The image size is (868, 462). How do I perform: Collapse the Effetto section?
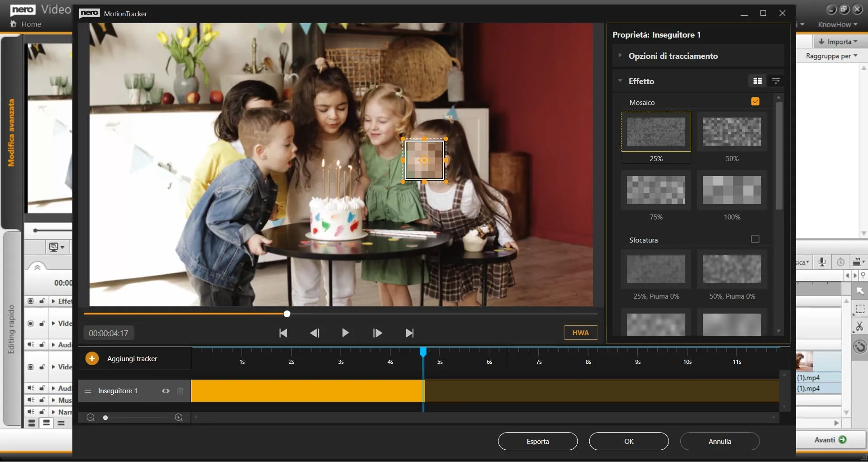[x=620, y=81]
